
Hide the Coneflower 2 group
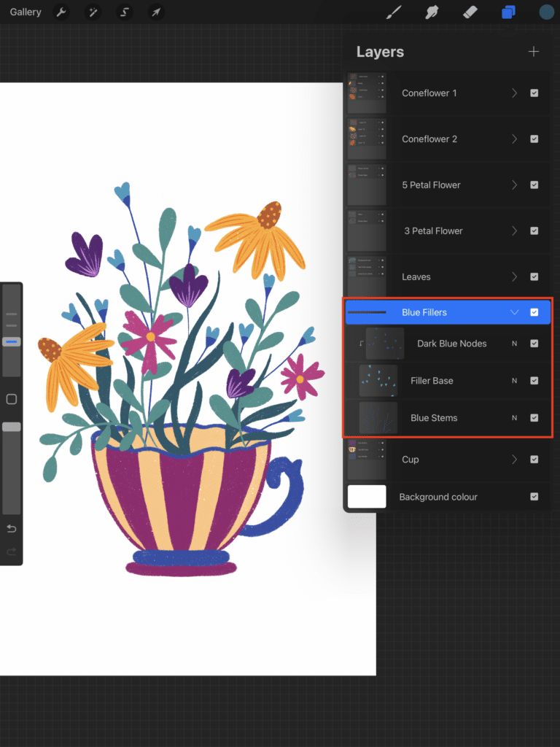click(534, 139)
